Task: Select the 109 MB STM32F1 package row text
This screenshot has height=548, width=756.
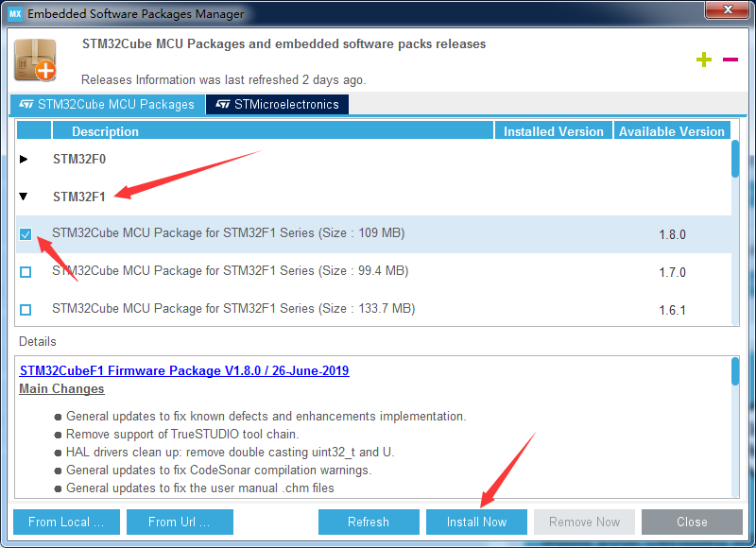Action: (x=228, y=232)
